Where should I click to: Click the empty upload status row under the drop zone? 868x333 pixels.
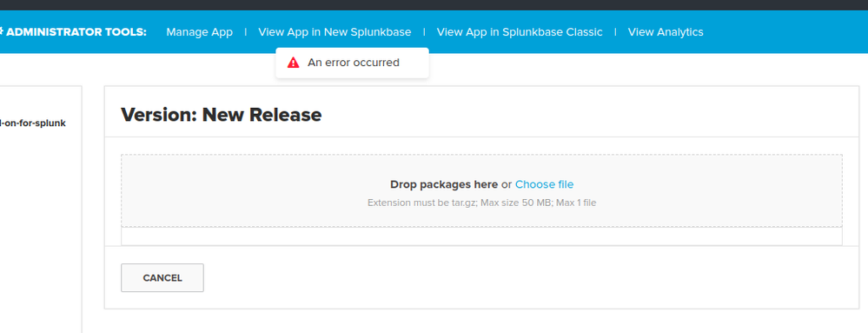tap(481, 236)
